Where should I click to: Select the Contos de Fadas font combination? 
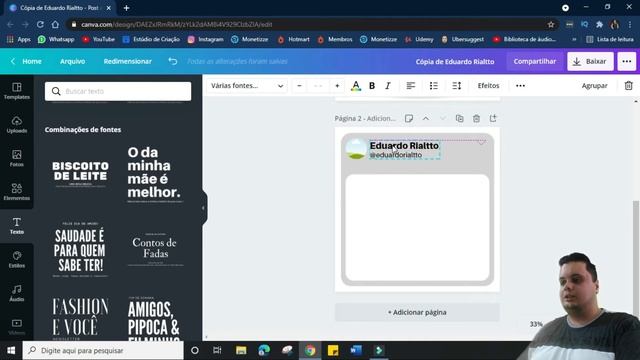click(155, 249)
